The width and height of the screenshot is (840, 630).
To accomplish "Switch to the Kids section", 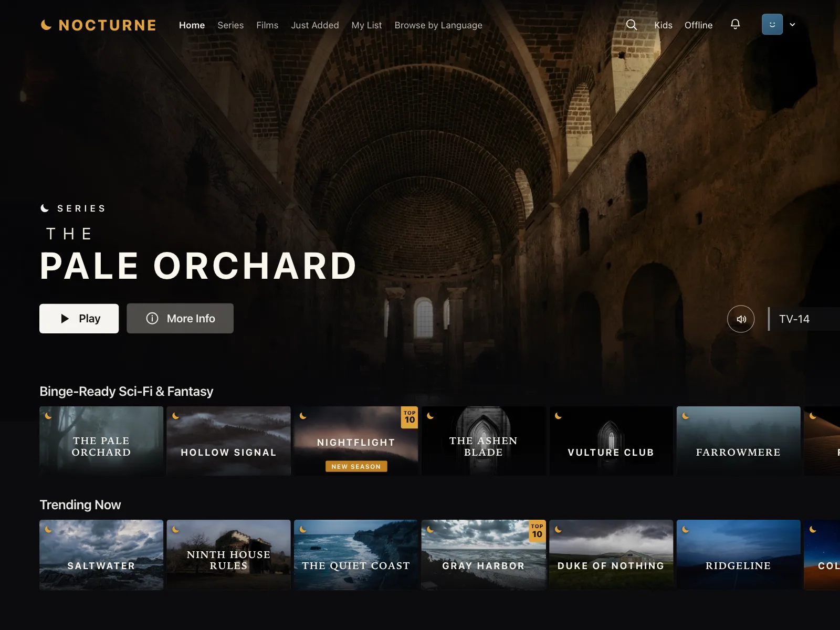I will pos(663,25).
